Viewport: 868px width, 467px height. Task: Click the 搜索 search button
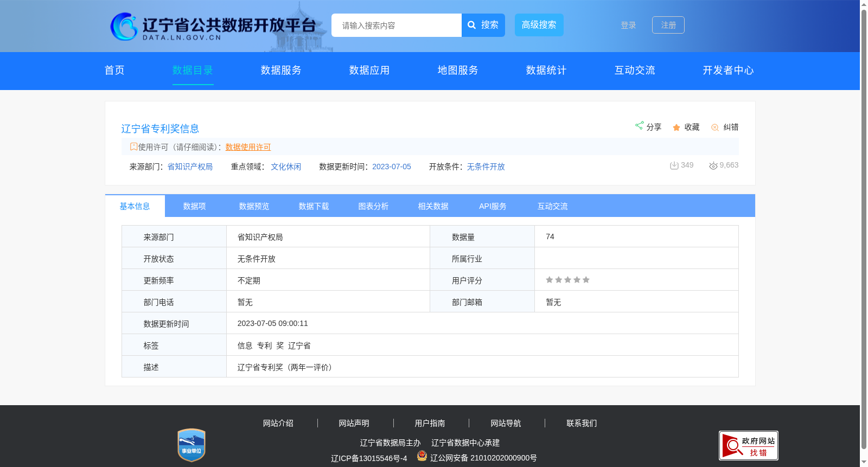(483, 25)
